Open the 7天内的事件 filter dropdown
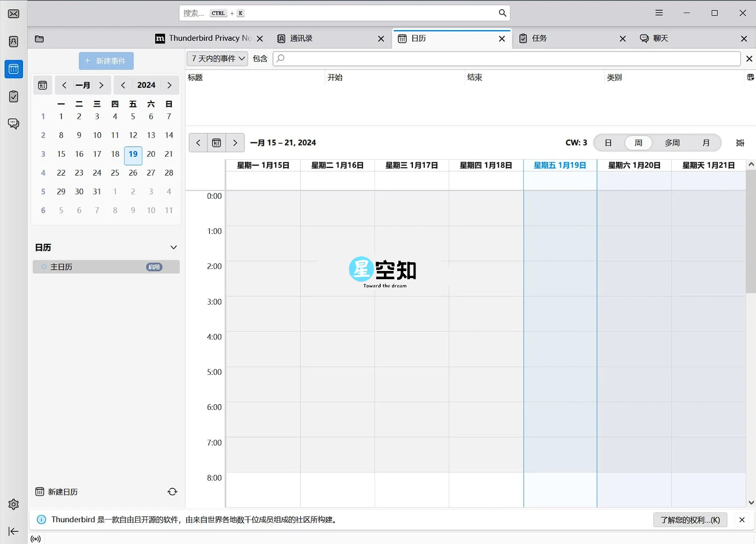This screenshot has width=756, height=544. pos(216,58)
